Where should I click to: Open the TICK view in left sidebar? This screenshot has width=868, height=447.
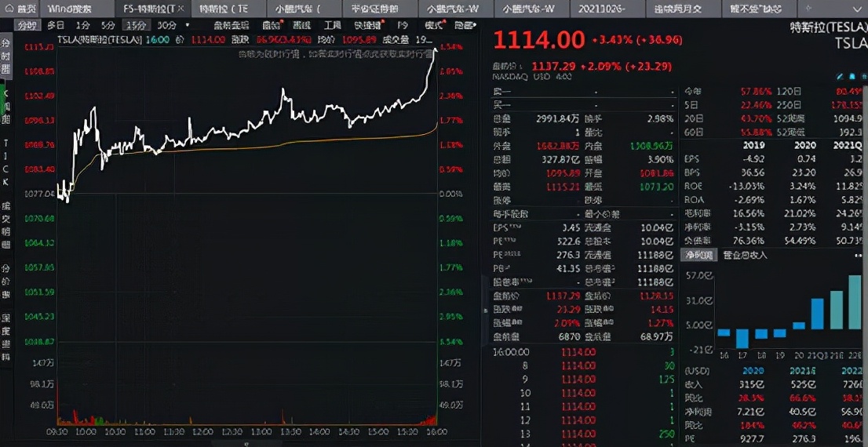(x=5, y=162)
